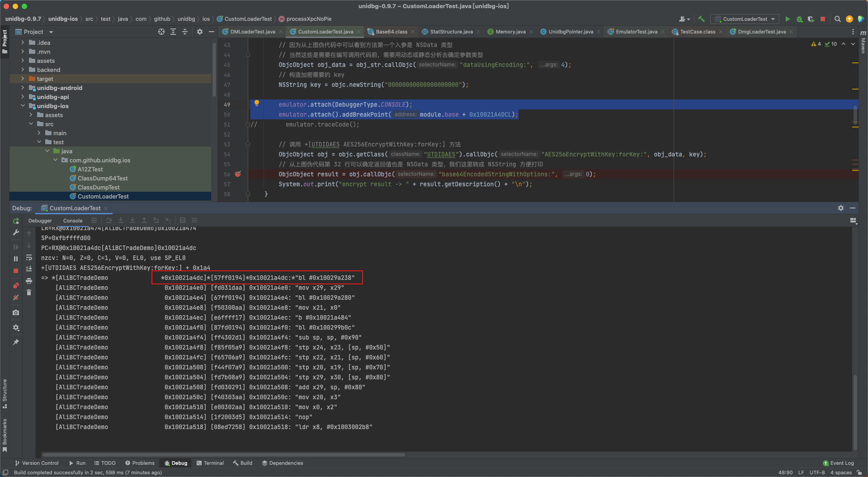The height and width of the screenshot is (477, 868).
Task: Pause the program in the debug panel
Action: pyautogui.click(x=16, y=259)
